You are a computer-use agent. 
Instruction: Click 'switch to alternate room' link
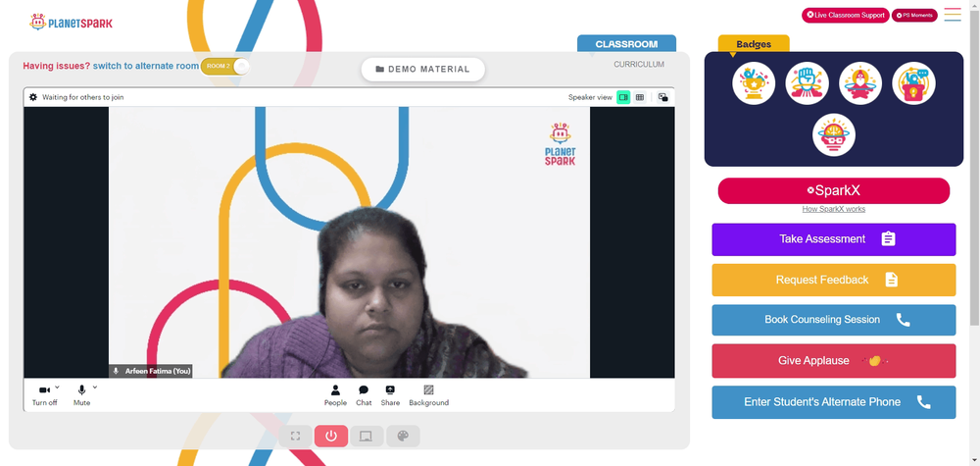coord(146,66)
